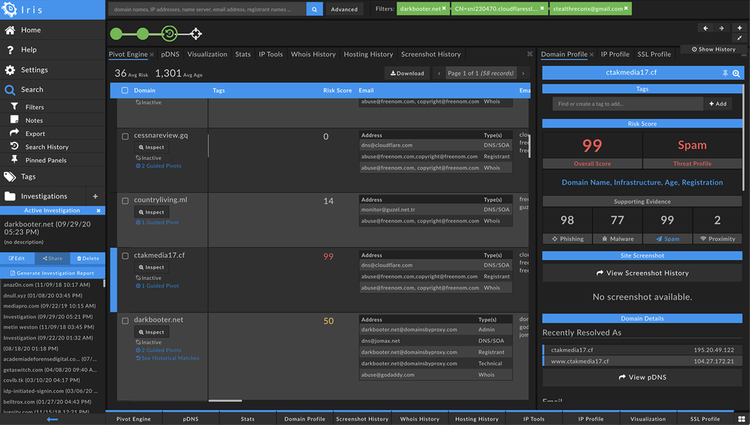Click the Export arrow icon in sidebar
750x425 pixels.
[14, 133]
